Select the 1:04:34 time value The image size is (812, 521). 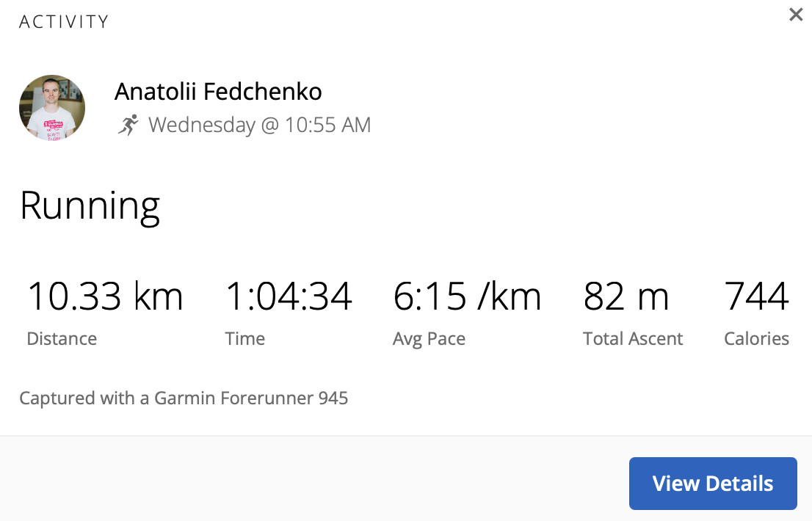289,296
